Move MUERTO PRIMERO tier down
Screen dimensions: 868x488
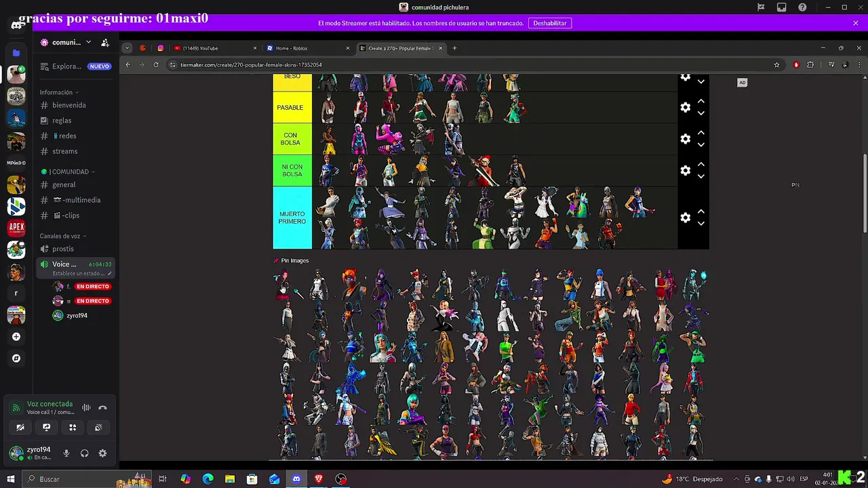click(701, 223)
